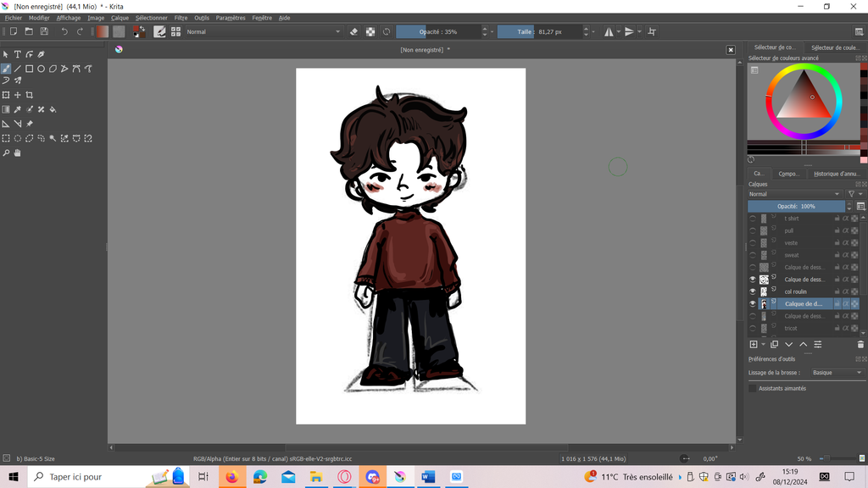Show the hidden 't shirt' layer

click(x=752, y=219)
